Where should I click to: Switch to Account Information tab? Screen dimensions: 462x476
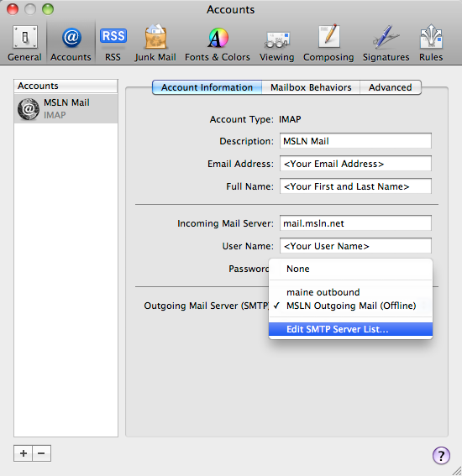(x=207, y=87)
